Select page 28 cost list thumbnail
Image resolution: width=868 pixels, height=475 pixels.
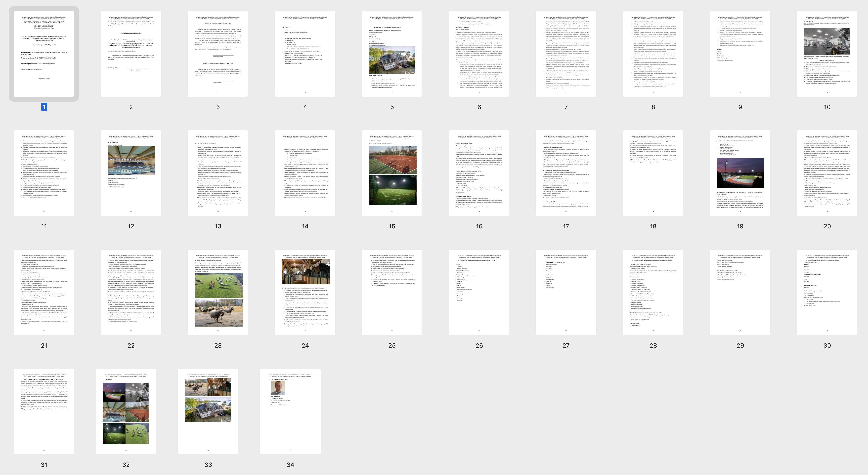(x=653, y=292)
